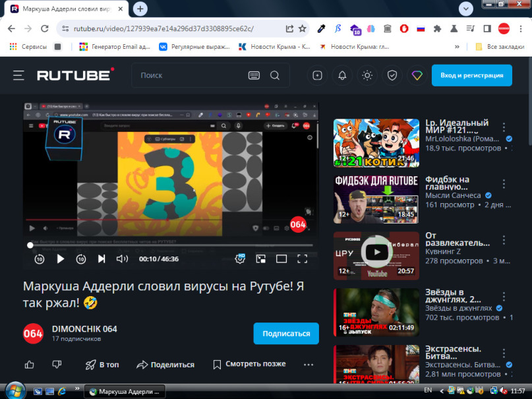This screenshot has height=399, width=532.
Task: Click the notifications bell icon
Action: pyautogui.click(x=342, y=76)
